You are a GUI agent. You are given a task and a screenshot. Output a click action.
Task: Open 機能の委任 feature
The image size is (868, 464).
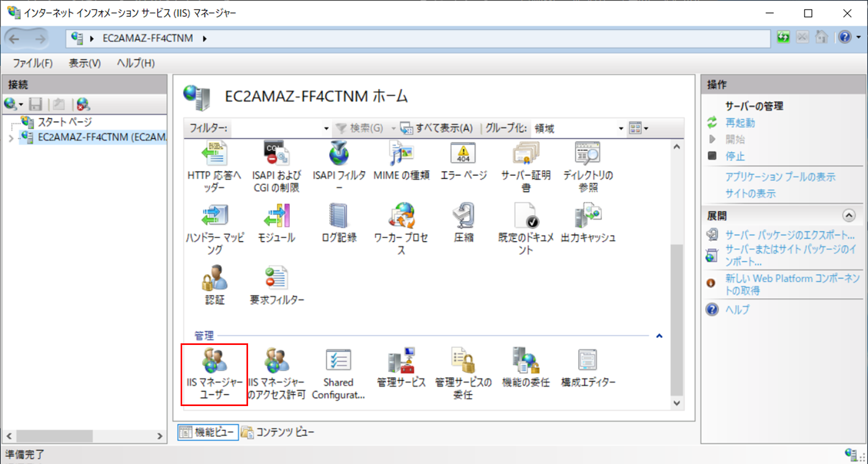[x=526, y=368]
